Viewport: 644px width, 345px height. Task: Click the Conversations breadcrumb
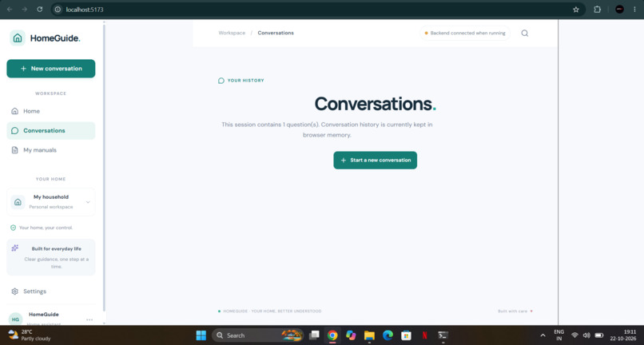click(276, 33)
